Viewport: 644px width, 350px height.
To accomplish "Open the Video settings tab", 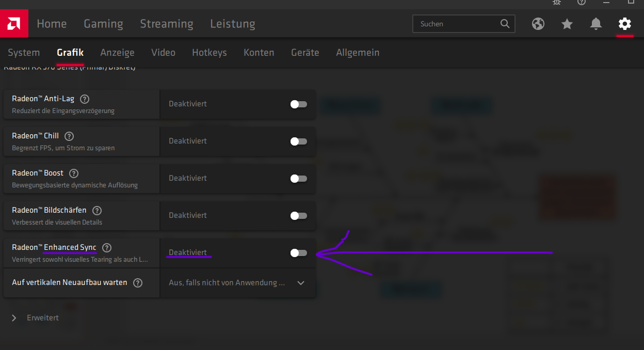I will click(x=163, y=53).
